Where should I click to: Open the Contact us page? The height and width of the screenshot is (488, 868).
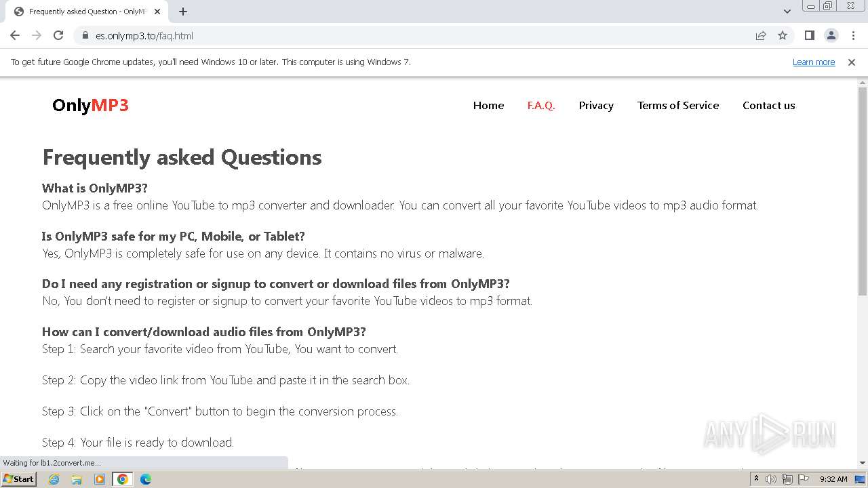[x=768, y=105]
